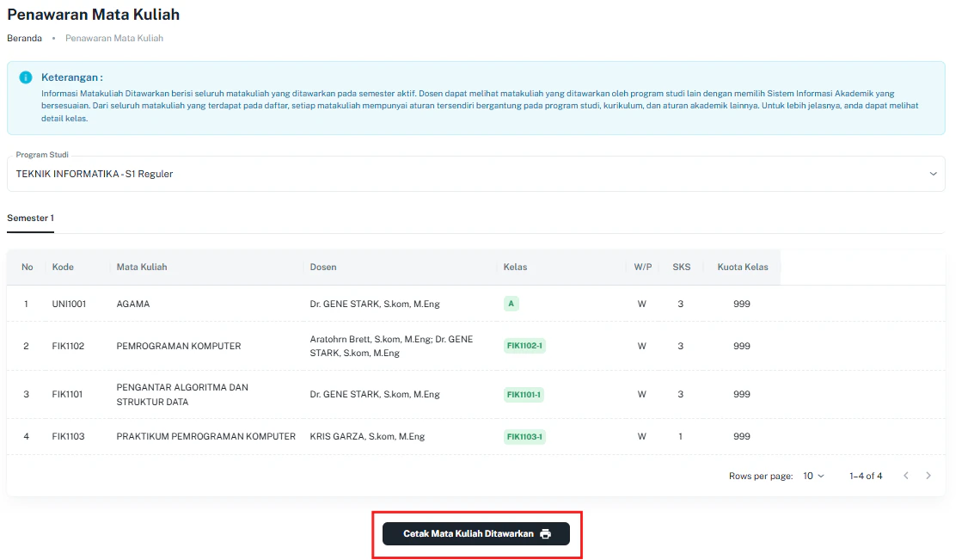The height and width of the screenshot is (560, 980).
Task: Open the Beranda breadcrumb link
Action: point(24,38)
